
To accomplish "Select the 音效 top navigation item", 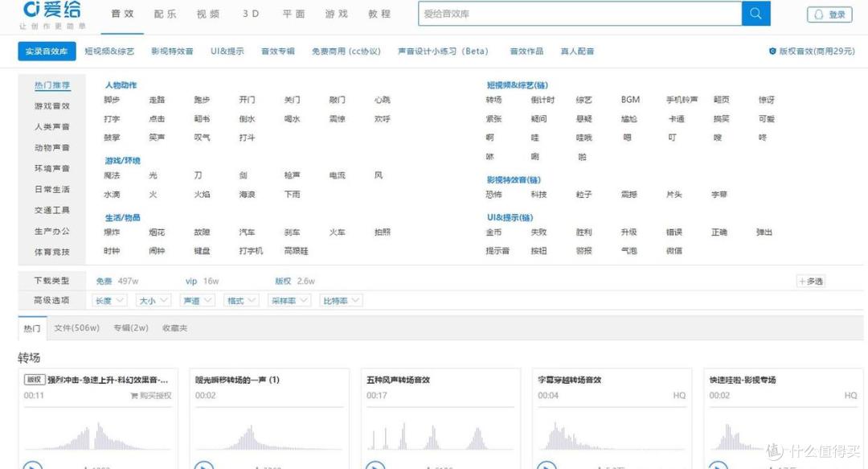I will pyautogui.click(x=122, y=14).
